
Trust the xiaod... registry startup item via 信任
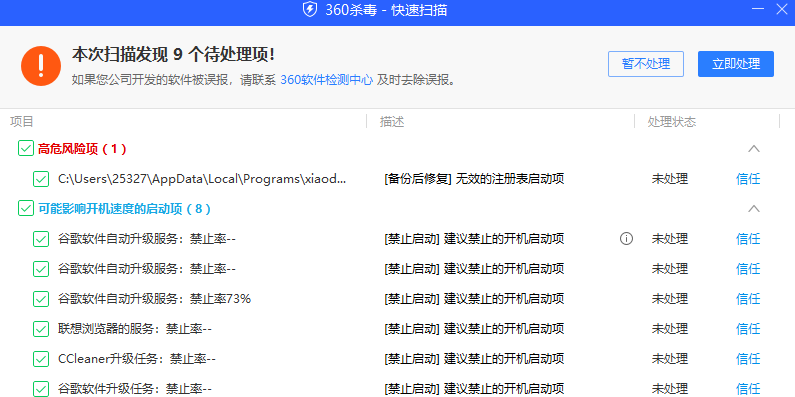[x=748, y=179]
